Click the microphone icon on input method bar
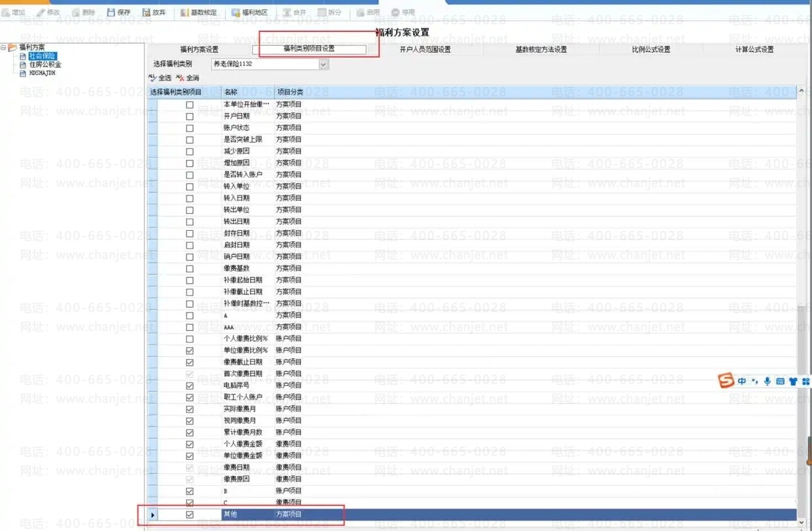This screenshot has height=531, width=812. tap(767, 381)
